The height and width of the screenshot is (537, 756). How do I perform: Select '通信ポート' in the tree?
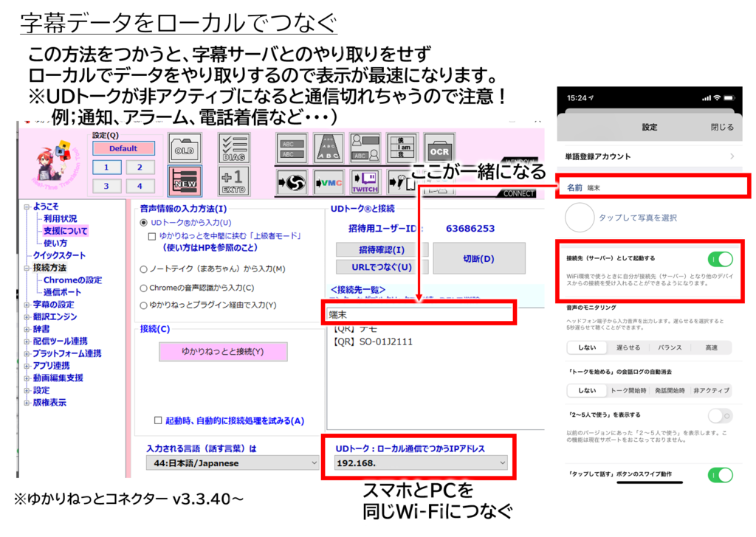[x=62, y=292]
